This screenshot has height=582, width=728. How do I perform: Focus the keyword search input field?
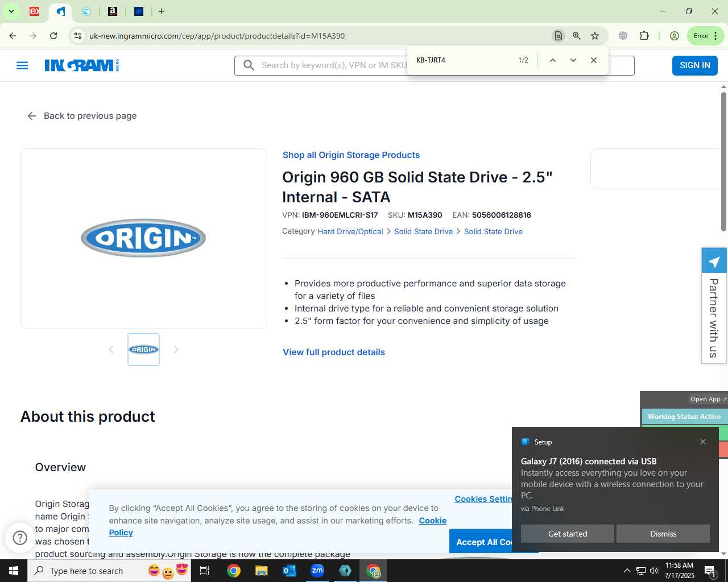pyautogui.click(x=333, y=65)
